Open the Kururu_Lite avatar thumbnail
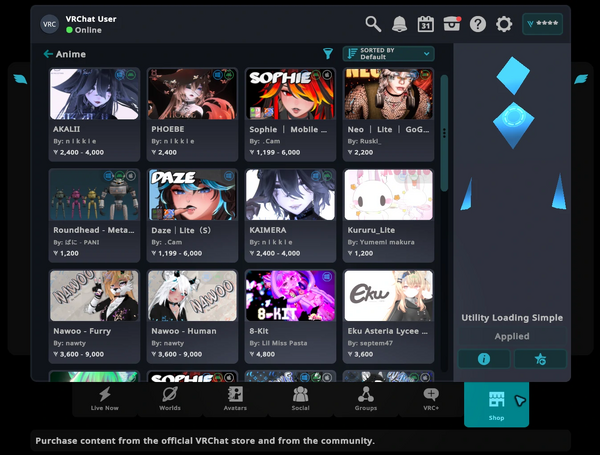Screen dimensions: 600x455 click(388, 195)
